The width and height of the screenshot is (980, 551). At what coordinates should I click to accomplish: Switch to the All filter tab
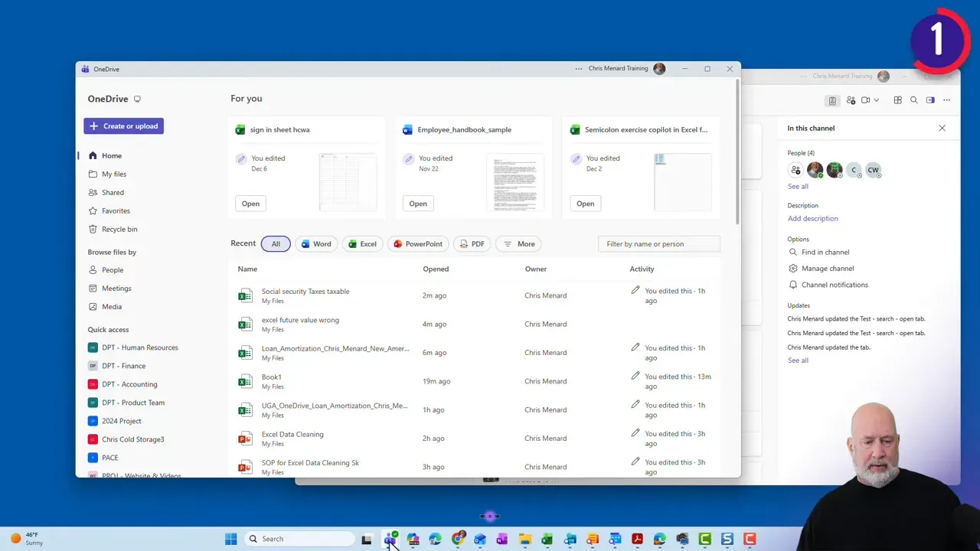point(276,243)
